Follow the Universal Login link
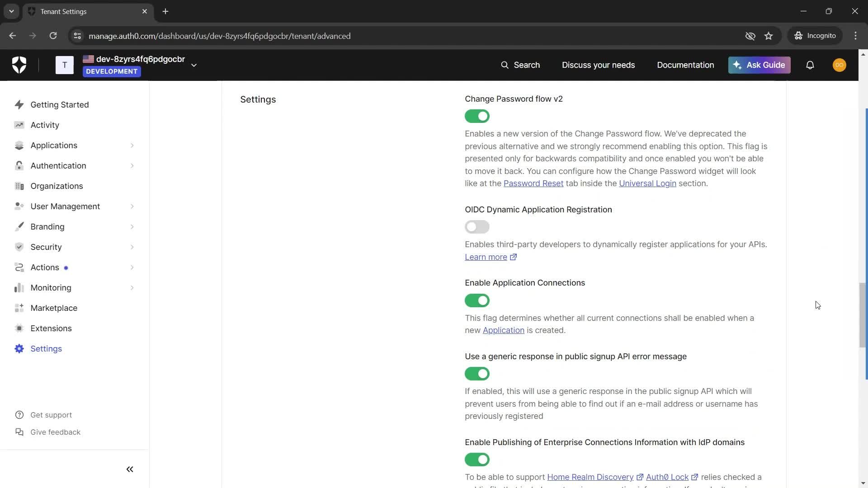Viewport: 868px width, 488px height. coord(647,183)
